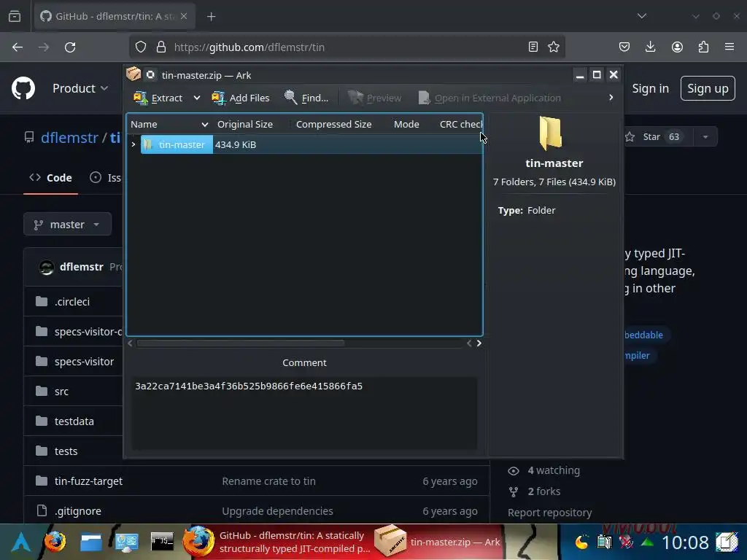747x560 pixels.
Task: Click the tracking protection shield icon
Action: tap(141, 47)
